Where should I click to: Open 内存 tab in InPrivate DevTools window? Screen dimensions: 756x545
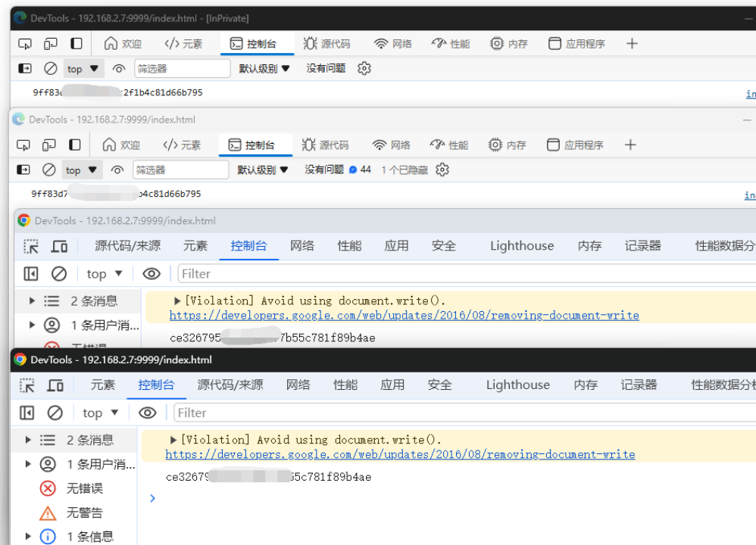pyautogui.click(x=508, y=44)
